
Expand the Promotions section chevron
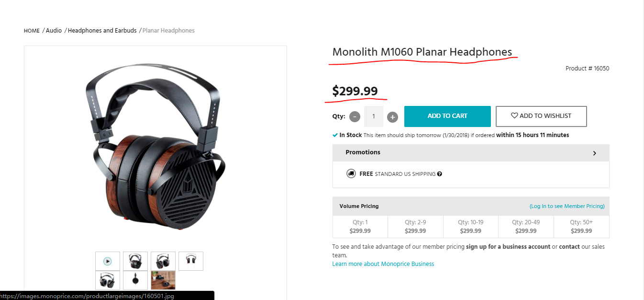pyautogui.click(x=594, y=153)
